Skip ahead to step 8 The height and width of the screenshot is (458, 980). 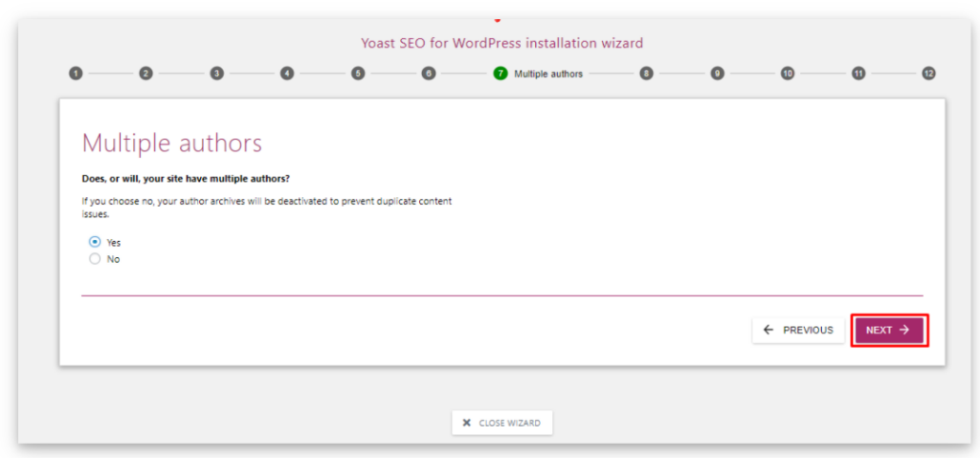(647, 74)
